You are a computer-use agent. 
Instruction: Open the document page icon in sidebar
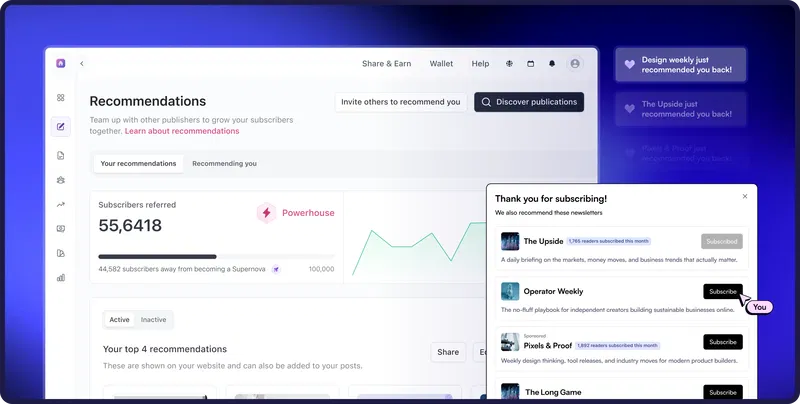pyautogui.click(x=61, y=156)
